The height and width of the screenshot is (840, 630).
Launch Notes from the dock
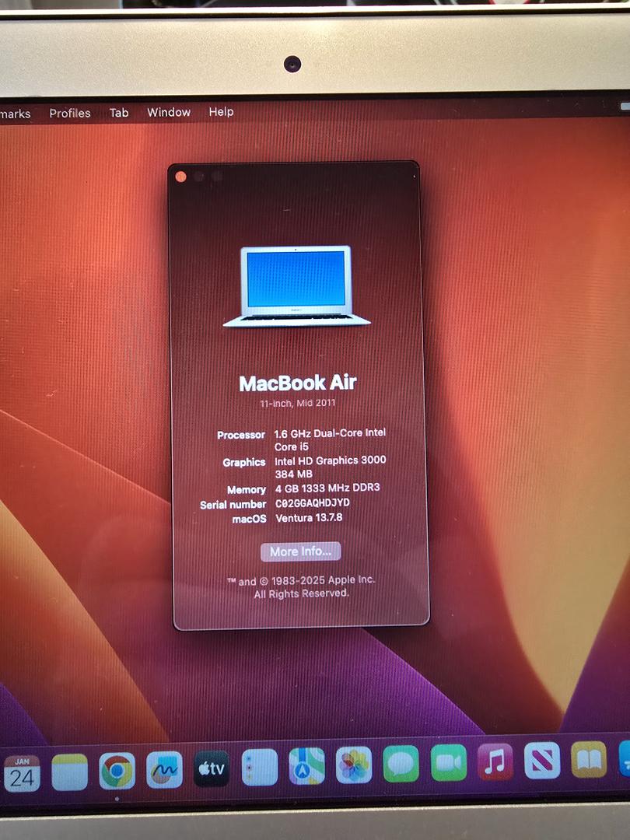click(70, 772)
